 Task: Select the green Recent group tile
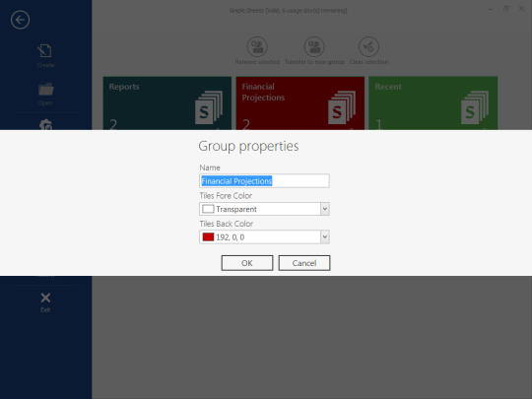(433, 103)
